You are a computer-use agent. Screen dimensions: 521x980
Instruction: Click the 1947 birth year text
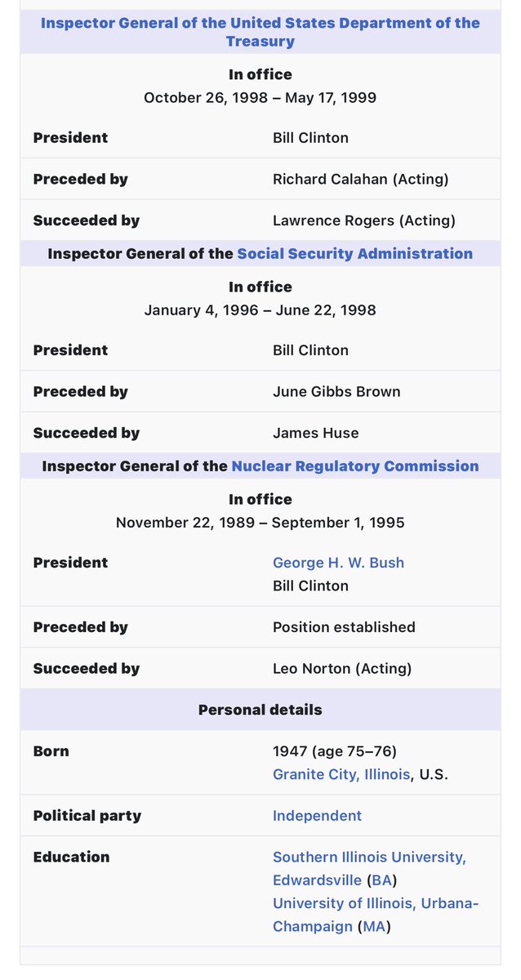point(290,751)
